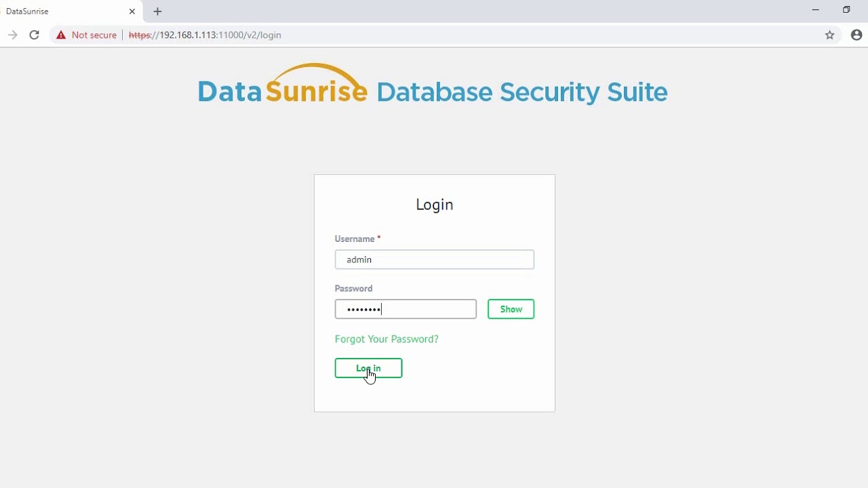Viewport: 868px width, 488px height.
Task: Open the Forgot Your Password link
Action: (x=387, y=339)
